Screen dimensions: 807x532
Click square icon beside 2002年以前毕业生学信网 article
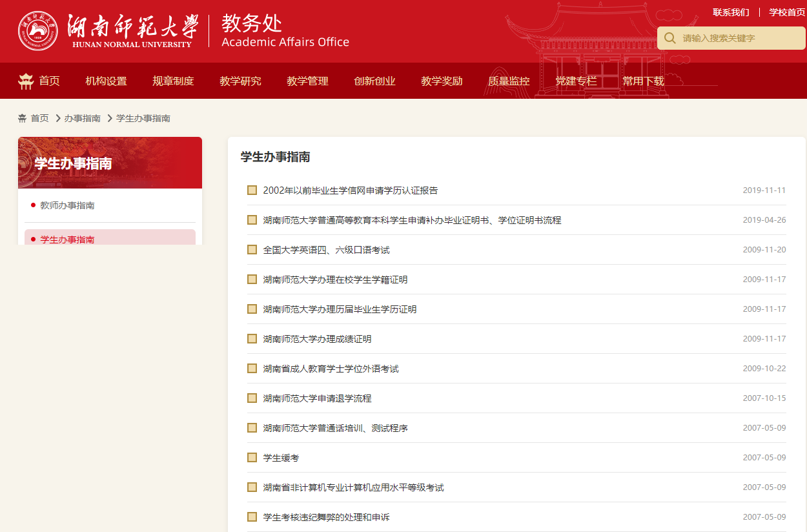point(252,190)
